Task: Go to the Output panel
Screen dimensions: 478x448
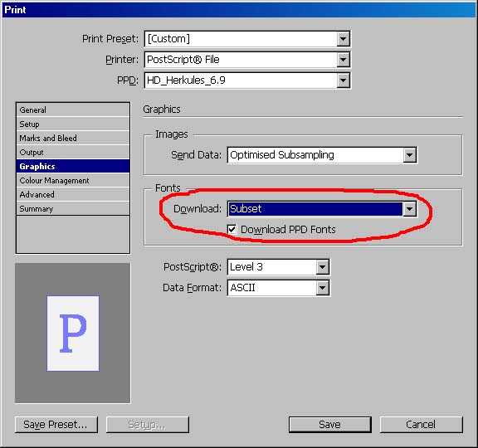Action: [73, 152]
